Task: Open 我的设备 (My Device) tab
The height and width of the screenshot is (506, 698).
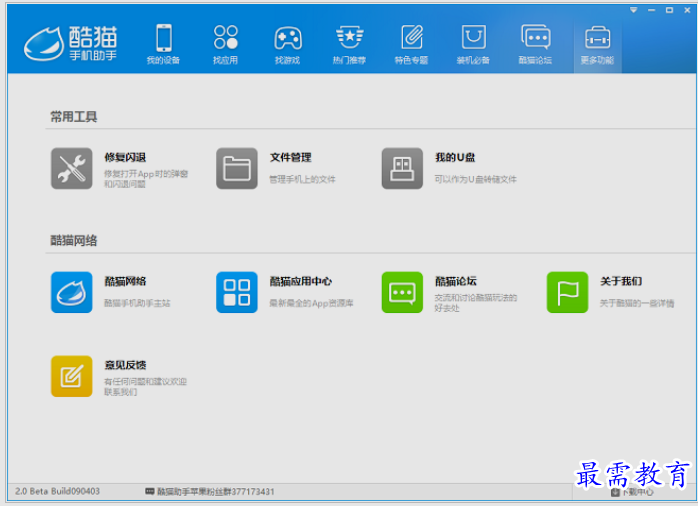Action: coord(163,45)
